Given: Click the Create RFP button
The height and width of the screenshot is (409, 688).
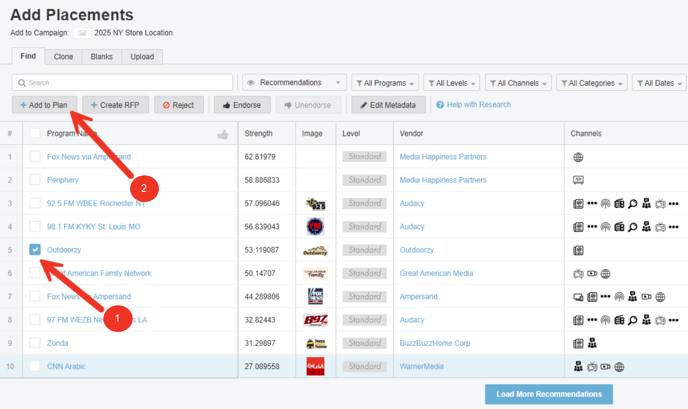Looking at the screenshot, I should (x=115, y=105).
